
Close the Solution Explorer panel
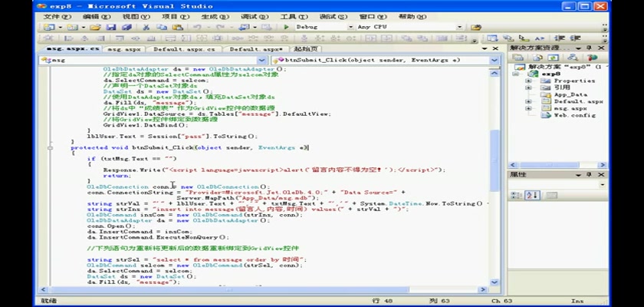[601, 48]
